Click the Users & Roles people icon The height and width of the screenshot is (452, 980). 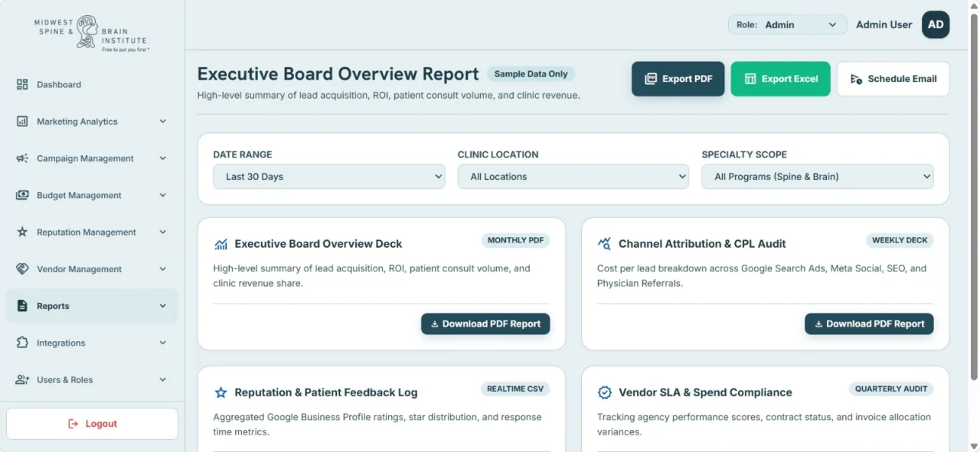pos(22,379)
